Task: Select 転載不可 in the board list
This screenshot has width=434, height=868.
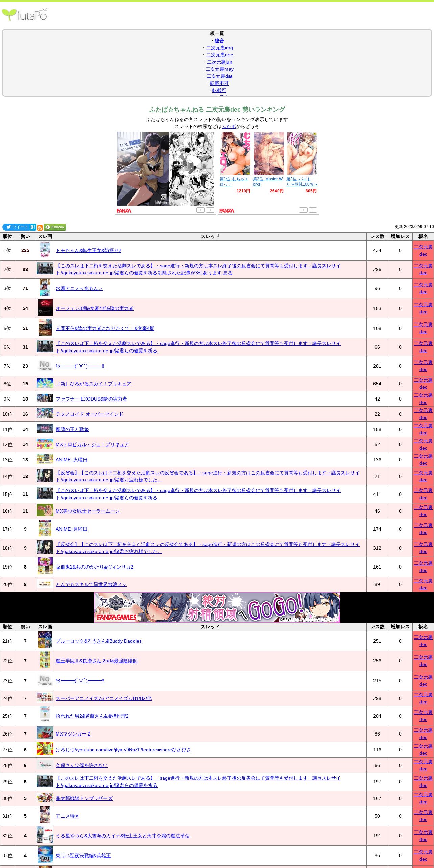Action: (x=219, y=83)
